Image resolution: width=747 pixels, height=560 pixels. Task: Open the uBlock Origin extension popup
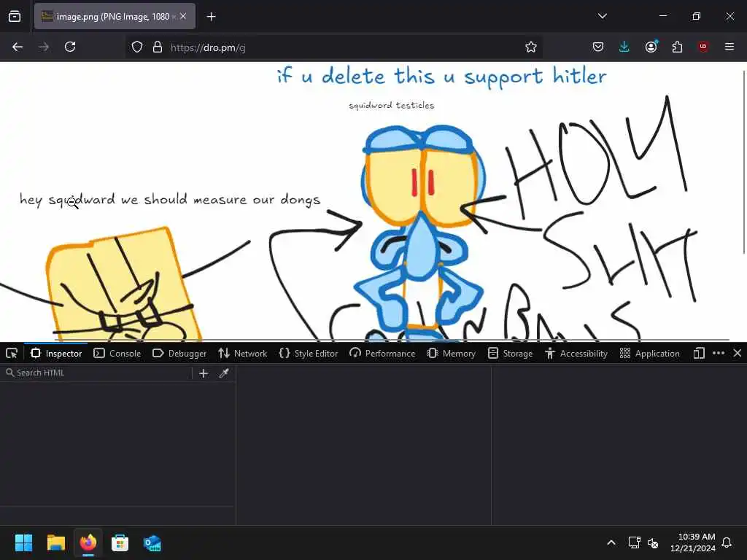click(703, 47)
